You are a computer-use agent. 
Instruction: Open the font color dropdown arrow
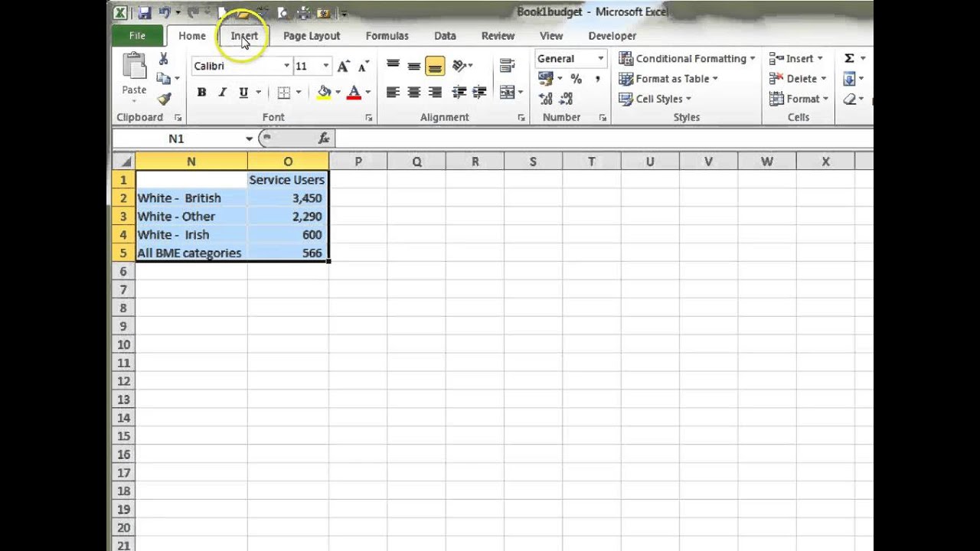[367, 93]
